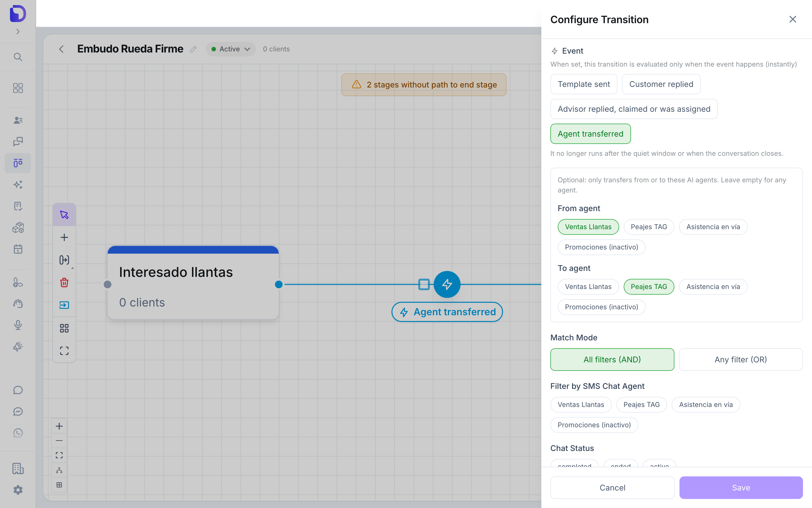812x508 pixels.
Task: Open the AI sparkles icon in the sidebar
Action: [18, 185]
